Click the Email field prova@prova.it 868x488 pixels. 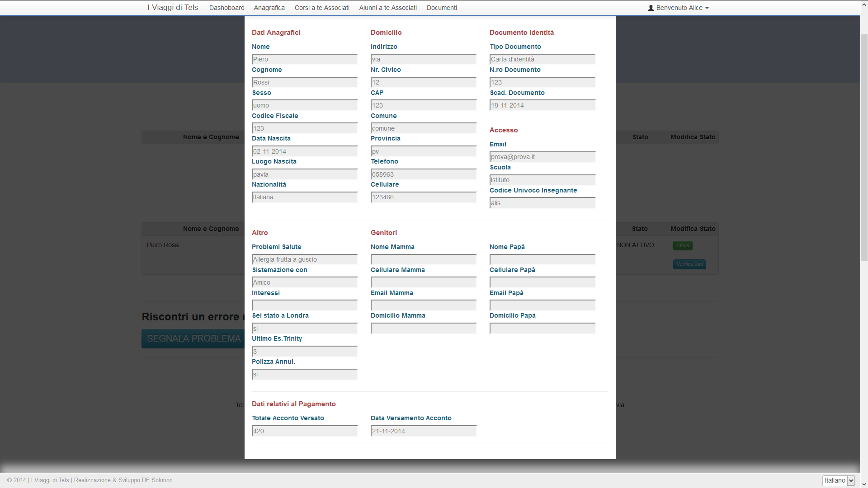tap(542, 157)
